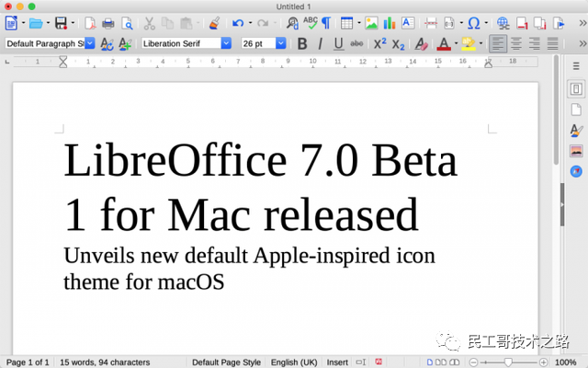The image size is (588, 368).
Task: Toggle superscript
Action: pyautogui.click(x=379, y=44)
